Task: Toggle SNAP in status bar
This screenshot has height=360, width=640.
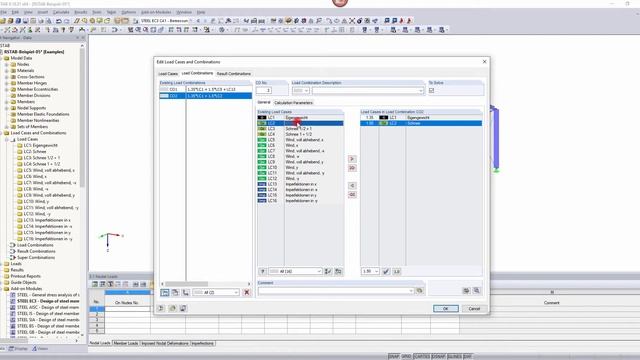Action: (393, 356)
